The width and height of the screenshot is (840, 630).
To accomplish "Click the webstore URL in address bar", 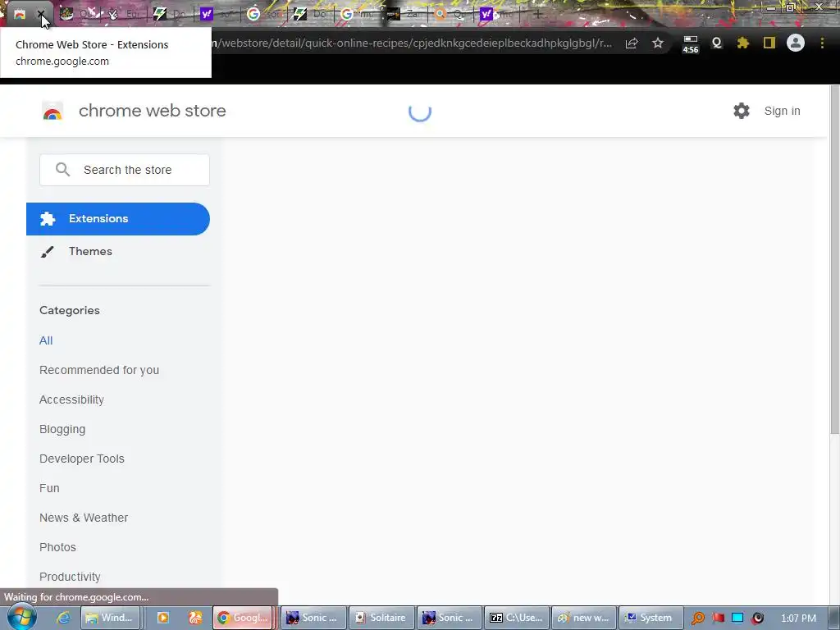I will tap(412, 43).
